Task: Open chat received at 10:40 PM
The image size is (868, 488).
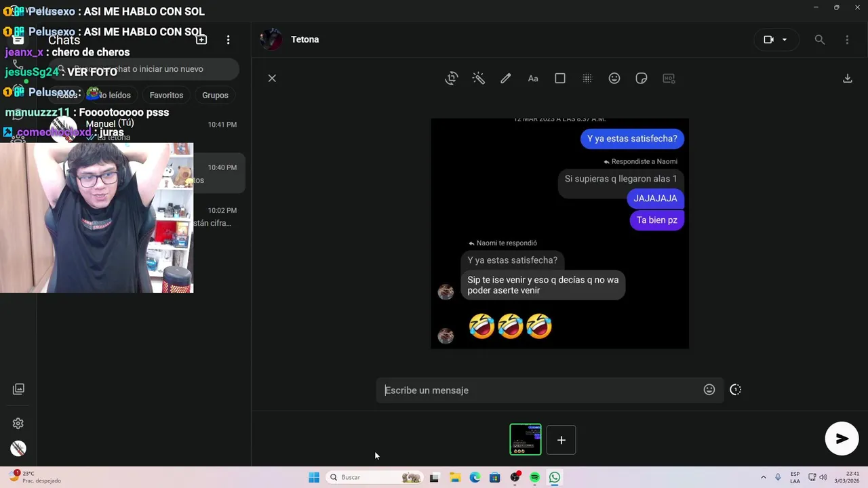Action: 142,174
